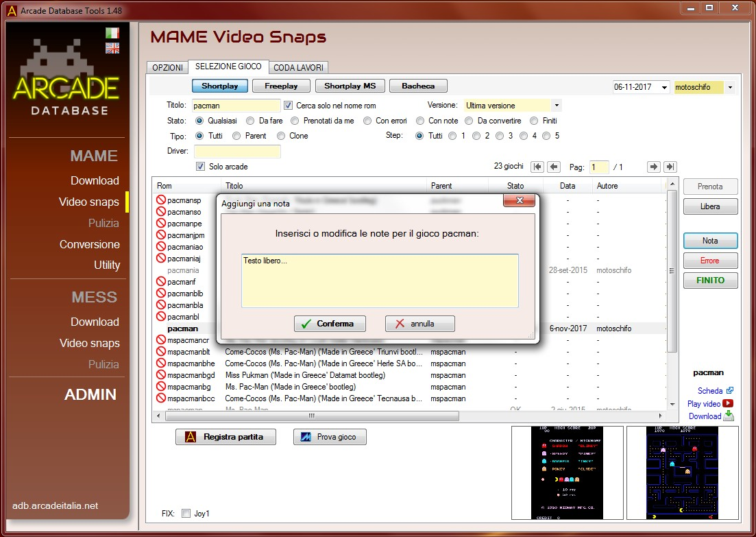Open the Pac-Man title screen thumbnail
Screen dimensions: 756x537
tap(567, 473)
